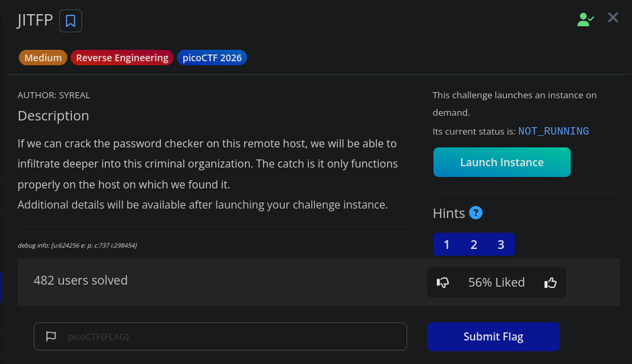Open hint 3
Screen dimensions: 632x364
click(501, 244)
